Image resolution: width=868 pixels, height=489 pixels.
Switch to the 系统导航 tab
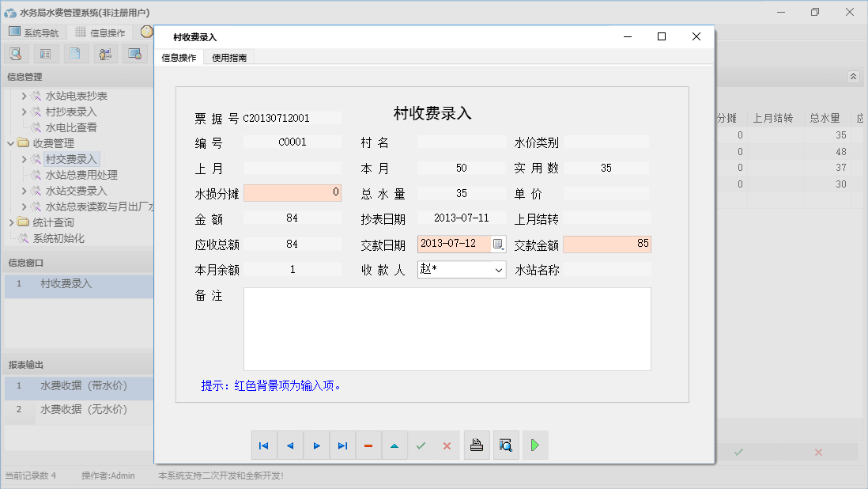[x=35, y=32]
